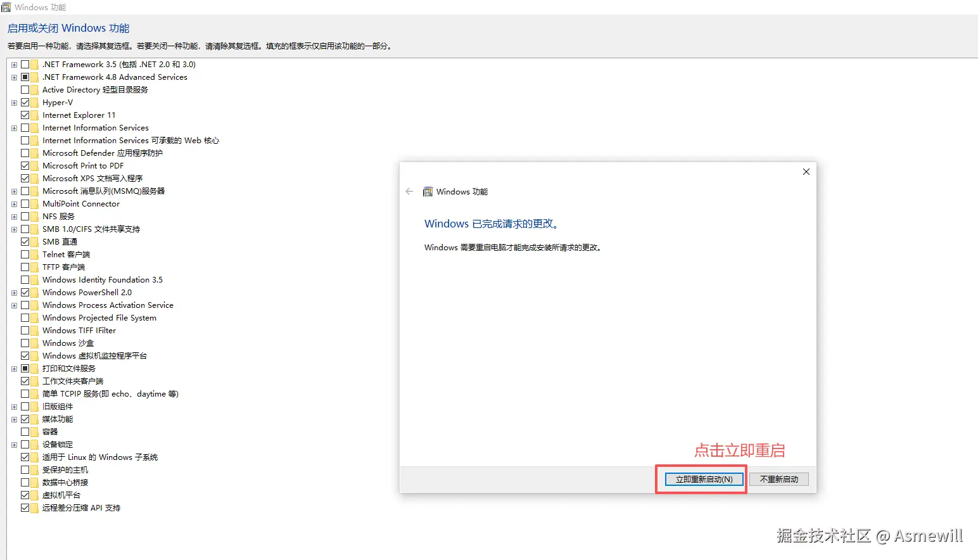
Task: Click the Windows 功能 icon in the dialog header
Action: tap(428, 191)
